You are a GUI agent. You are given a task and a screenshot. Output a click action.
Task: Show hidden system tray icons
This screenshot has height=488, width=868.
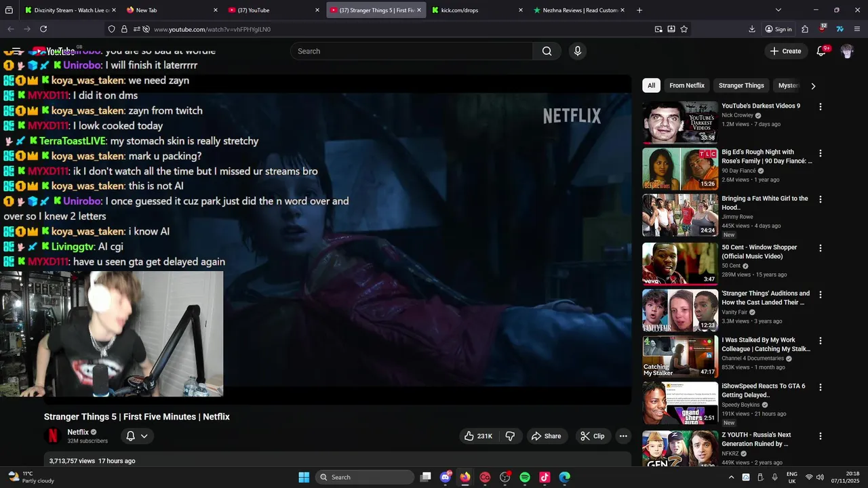point(731,477)
